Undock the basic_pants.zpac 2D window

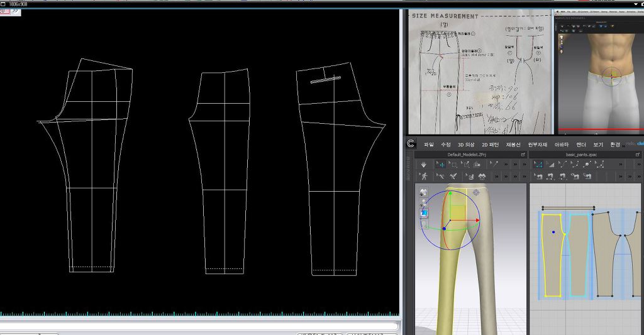pos(638,155)
